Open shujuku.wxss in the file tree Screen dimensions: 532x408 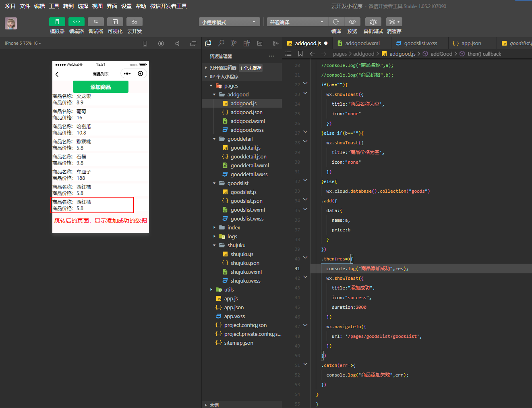coord(245,281)
